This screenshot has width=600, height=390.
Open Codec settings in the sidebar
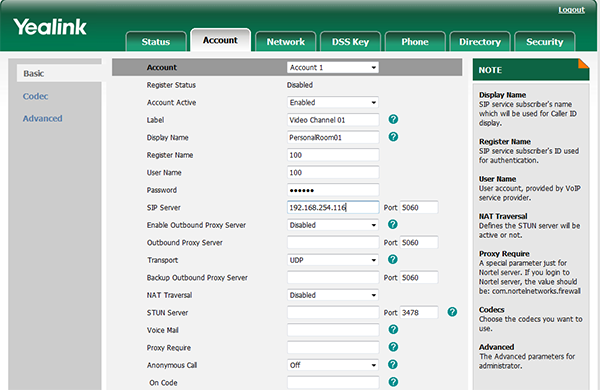(36, 96)
